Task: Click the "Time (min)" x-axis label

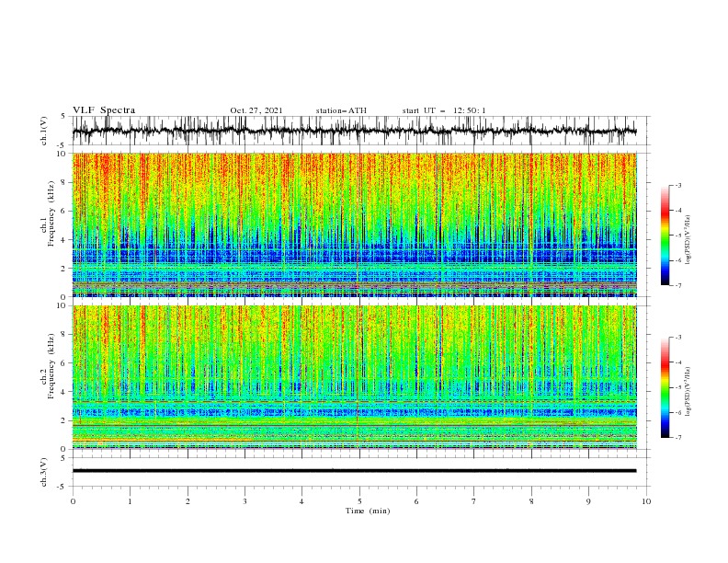Action: click(368, 511)
